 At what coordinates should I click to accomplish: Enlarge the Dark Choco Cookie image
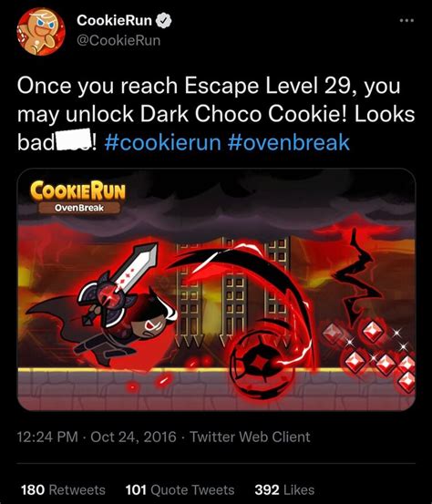(216, 290)
